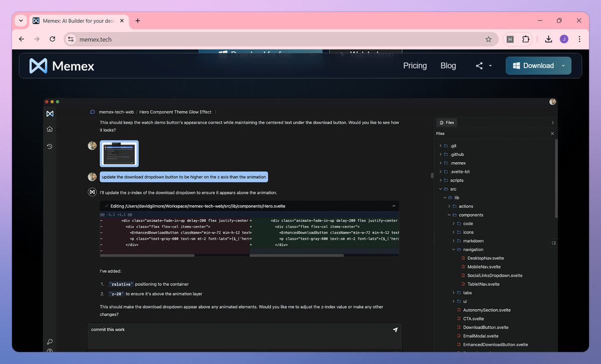
Task: Open DesktopNav.svelte file
Action: tap(485, 258)
